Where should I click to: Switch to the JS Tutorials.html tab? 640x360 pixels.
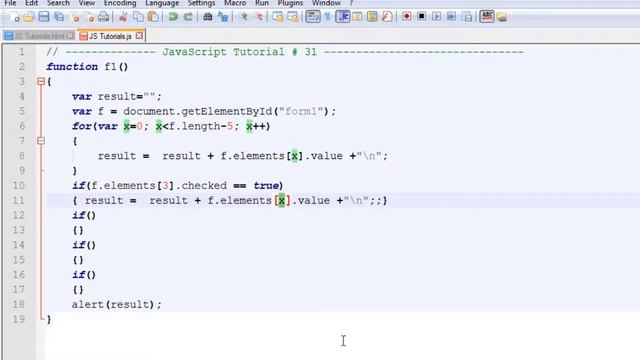coord(39,36)
